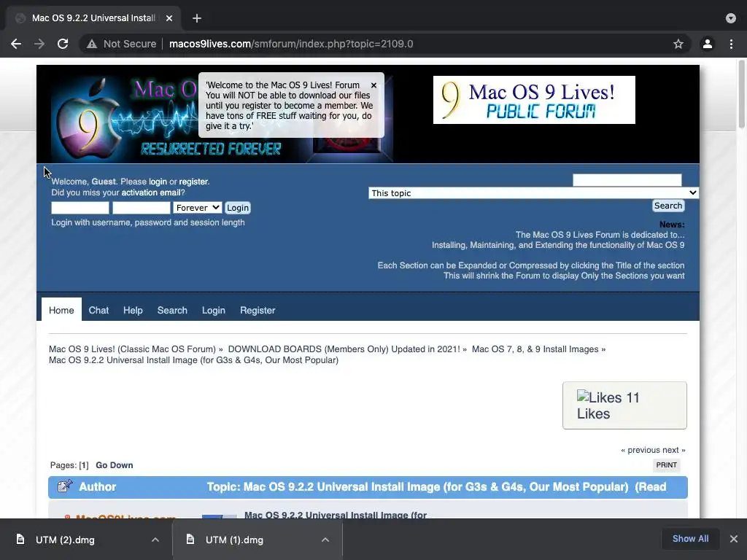Screen dimensions: 747x560
Task: Click the register link in the welcome text
Action: (193, 182)
